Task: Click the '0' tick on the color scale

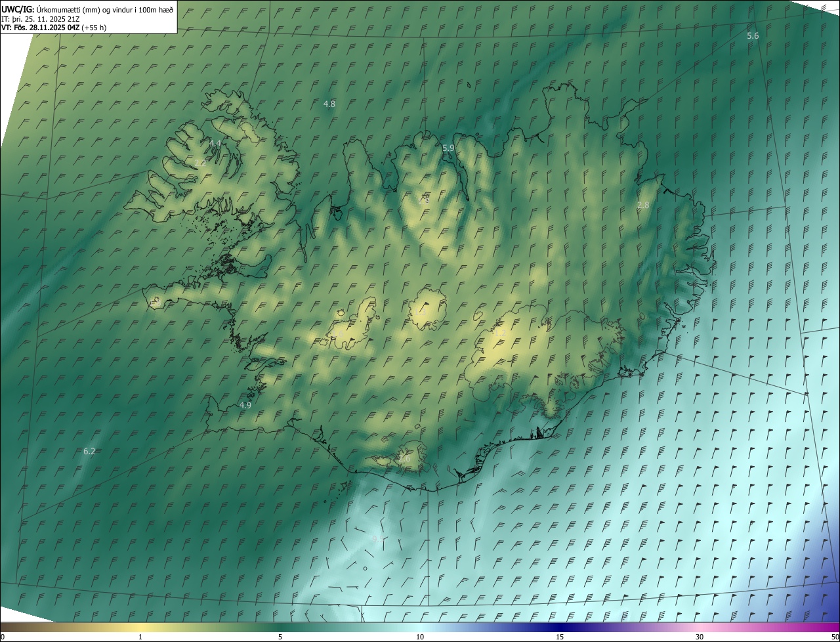Action: [x=3, y=637]
